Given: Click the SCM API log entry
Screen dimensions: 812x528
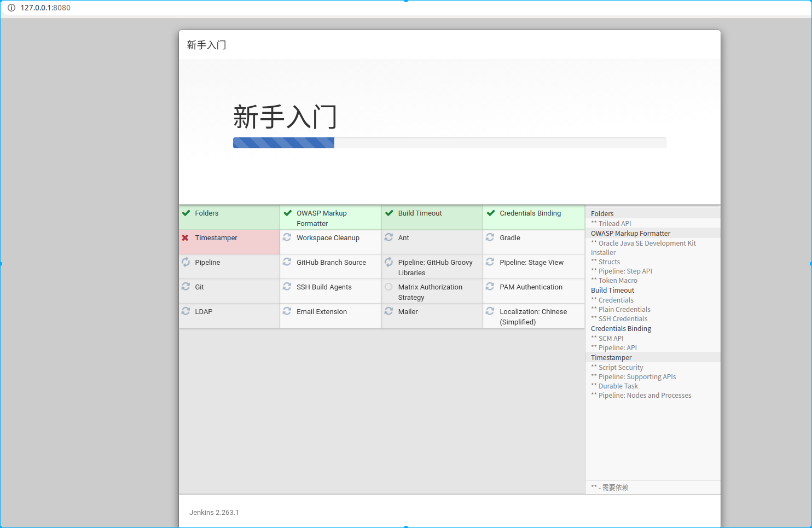Looking at the screenshot, I should [607, 339].
